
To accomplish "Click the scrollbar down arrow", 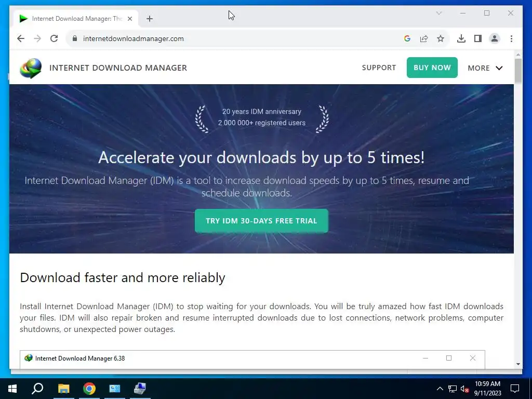I will click(x=518, y=364).
